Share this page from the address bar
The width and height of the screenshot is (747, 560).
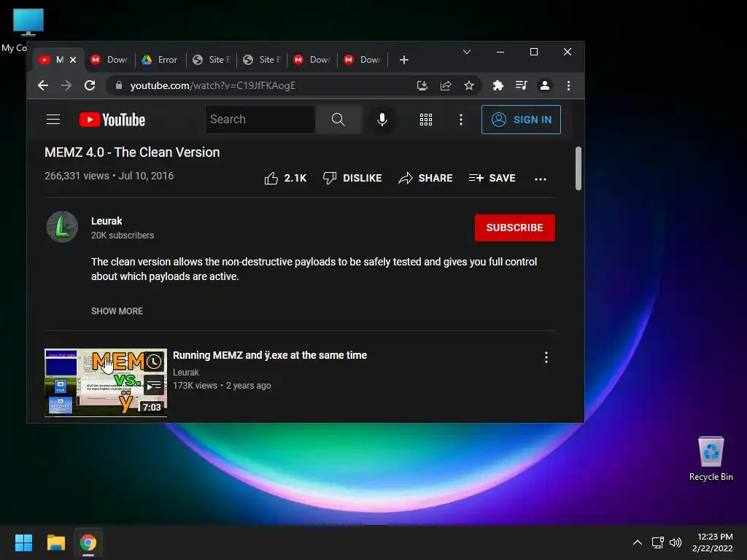tap(446, 86)
